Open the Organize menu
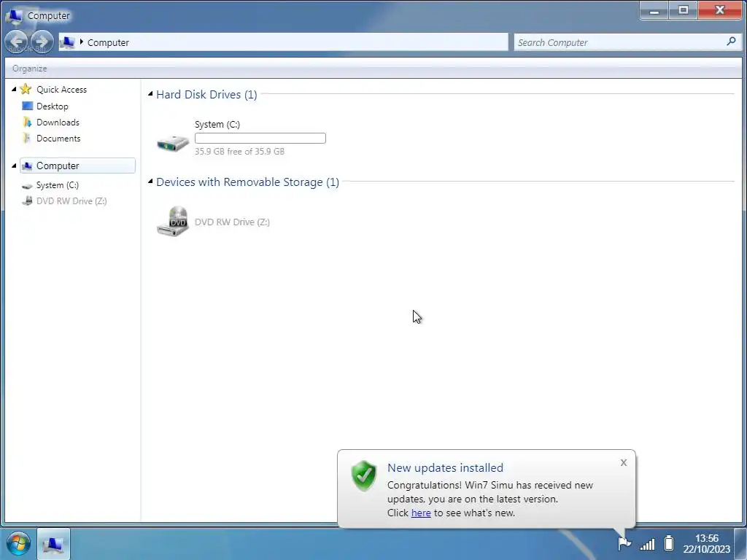The height and width of the screenshot is (560, 747). coord(29,69)
